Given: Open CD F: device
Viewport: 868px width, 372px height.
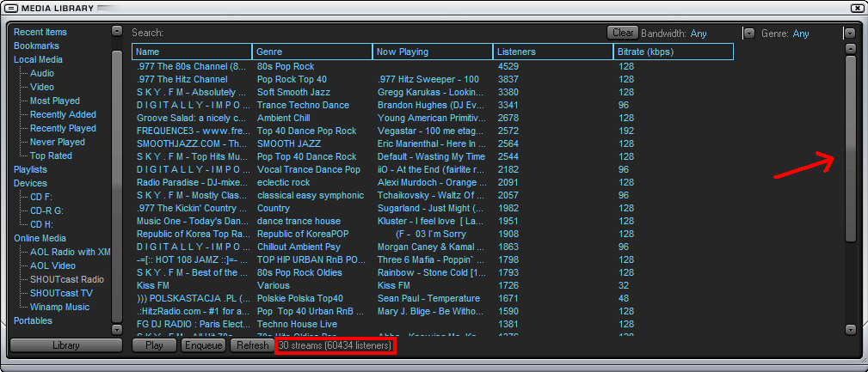Looking at the screenshot, I should point(41,197).
